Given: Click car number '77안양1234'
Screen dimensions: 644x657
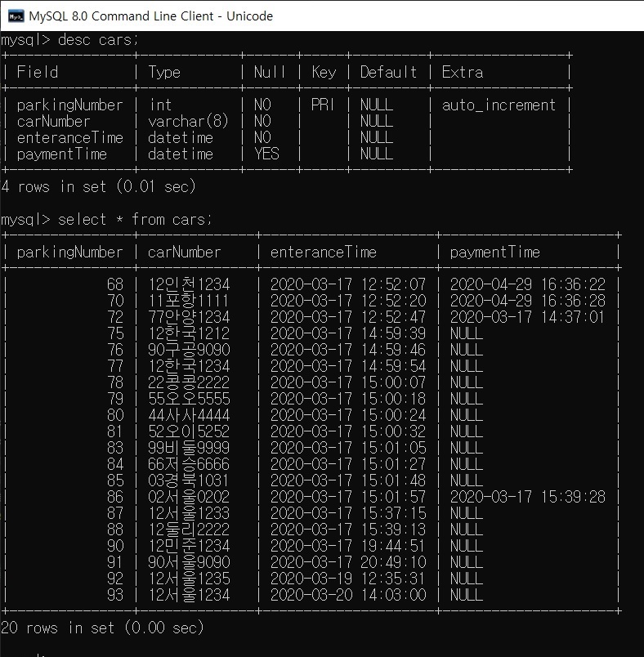Looking at the screenshot, I should 189,317.
